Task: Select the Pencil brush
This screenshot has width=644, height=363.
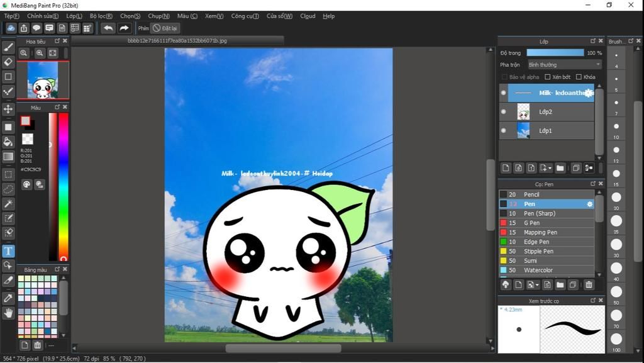Action: [547, 194]
